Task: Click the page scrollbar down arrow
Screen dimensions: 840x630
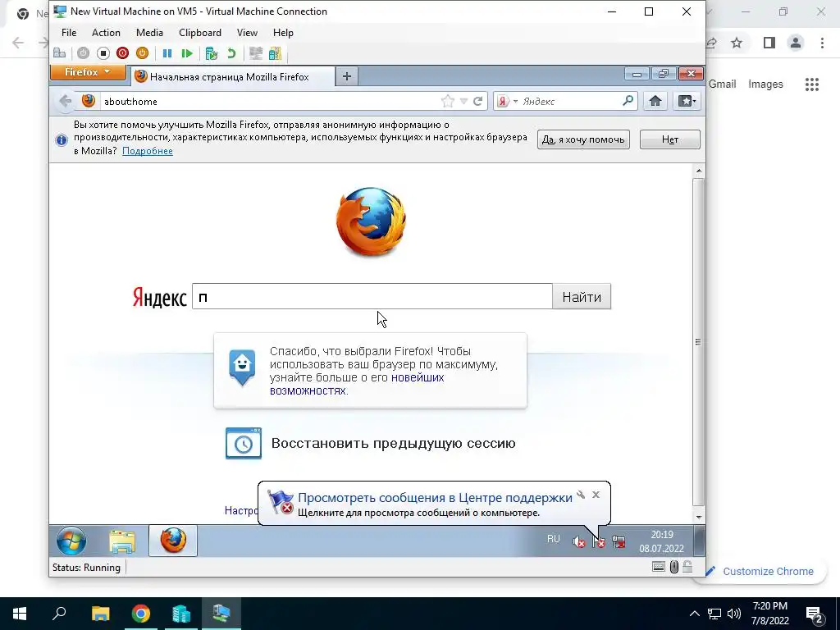Action: pos(699,517)
